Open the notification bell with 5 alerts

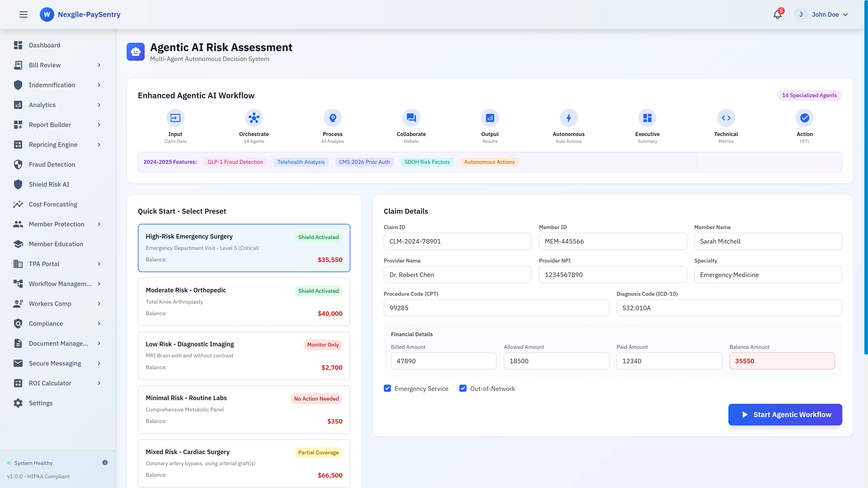[x=777, y=14]
